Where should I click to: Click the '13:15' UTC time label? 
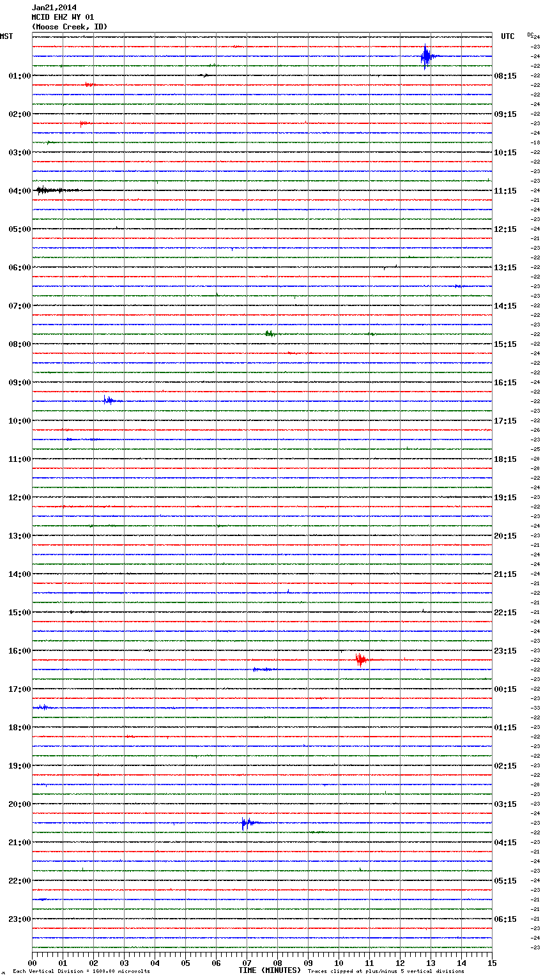505,267
